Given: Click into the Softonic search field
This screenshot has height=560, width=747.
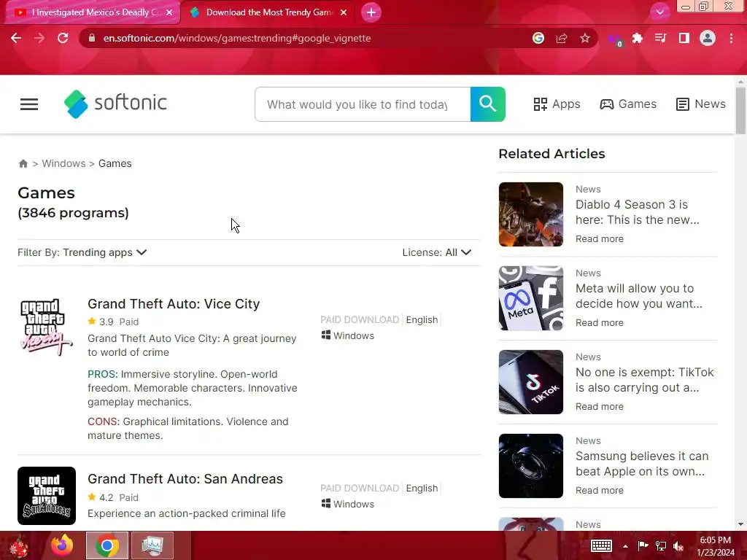Looking at the screenshot, I should pos(363,104).
